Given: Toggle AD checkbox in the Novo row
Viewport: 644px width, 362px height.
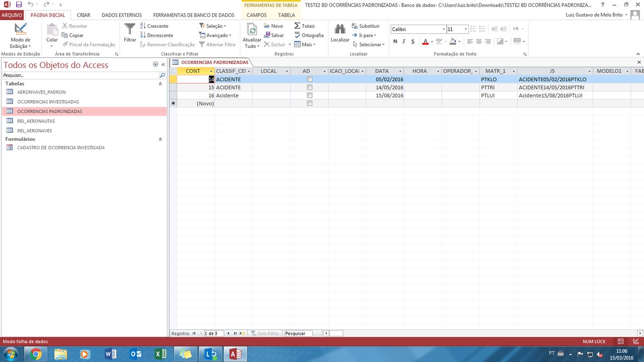Looking at the screenshot, I should (309, 104).
